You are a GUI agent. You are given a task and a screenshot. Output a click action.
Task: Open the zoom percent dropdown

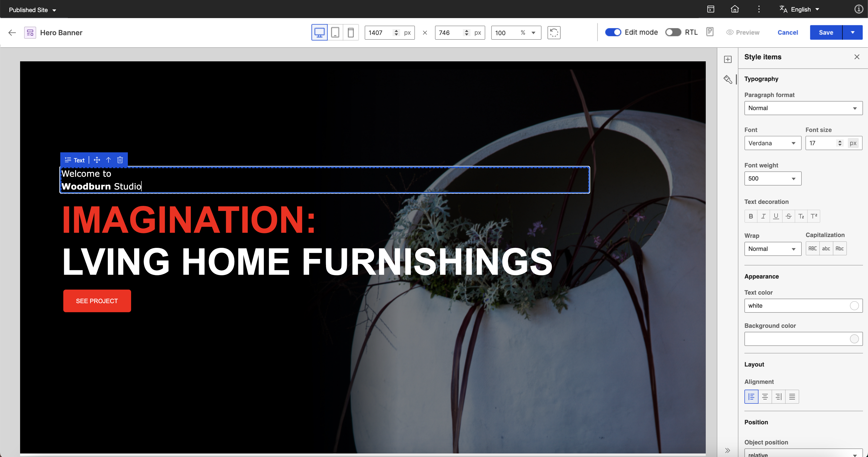coord(533,33)
